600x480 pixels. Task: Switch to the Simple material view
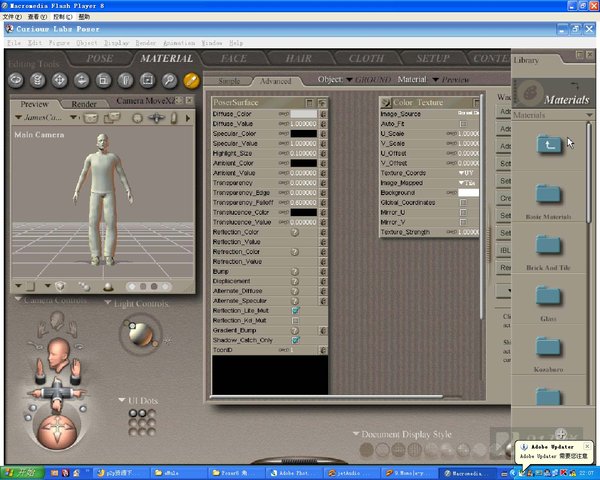tap(229, 80)
